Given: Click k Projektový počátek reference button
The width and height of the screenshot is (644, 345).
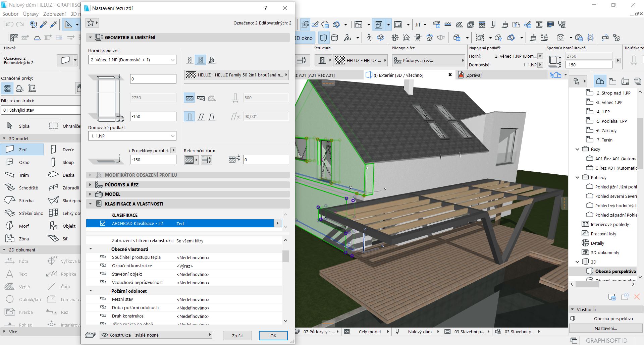Looking at the screenshot, I should pyautogui.click(x=173, y=151).
